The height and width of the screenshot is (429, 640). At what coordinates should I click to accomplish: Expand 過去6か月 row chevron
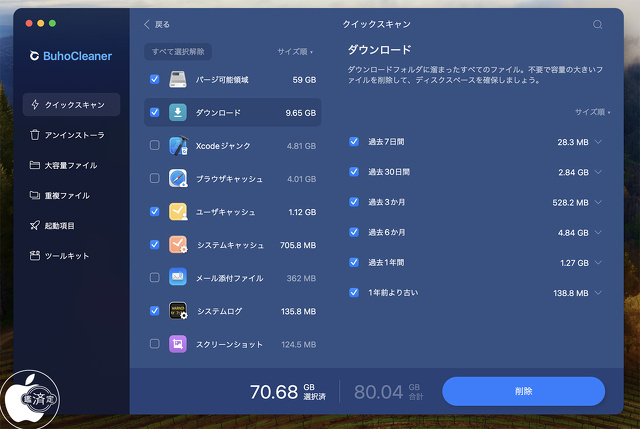click(598, 233)
